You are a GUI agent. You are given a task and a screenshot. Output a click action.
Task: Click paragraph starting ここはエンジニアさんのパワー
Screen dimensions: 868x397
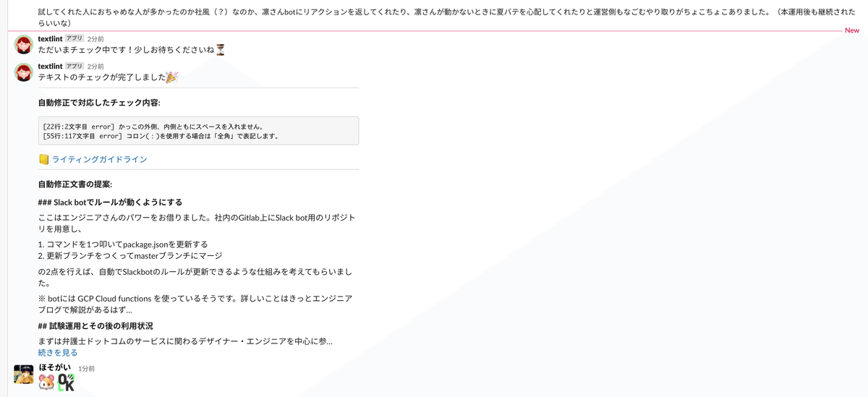197,223
